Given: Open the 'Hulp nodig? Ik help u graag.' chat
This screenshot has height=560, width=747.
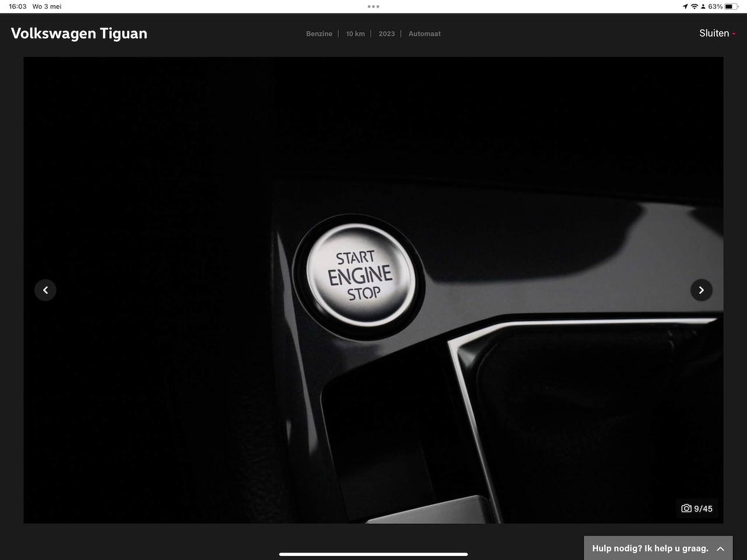Looking at the screenshot, I should pos(650,548).
